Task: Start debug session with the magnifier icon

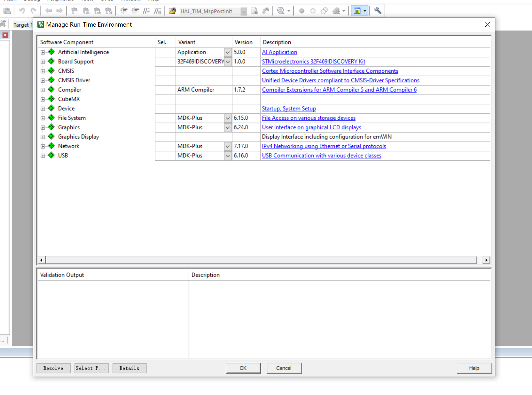Action: [x=281, y=11]
